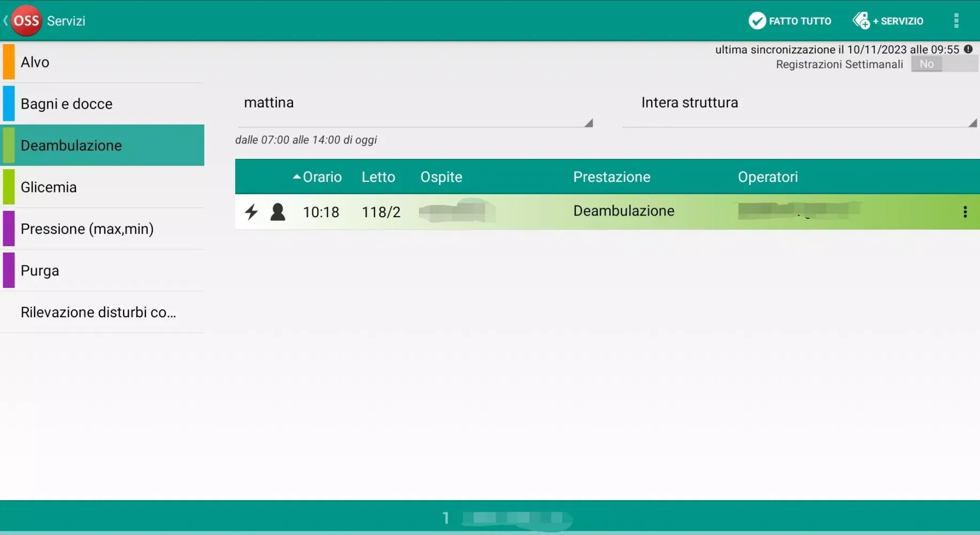Screen dimensions: 980x535
Task: Open the top-right overflow menu
Action: pos(956,21)
